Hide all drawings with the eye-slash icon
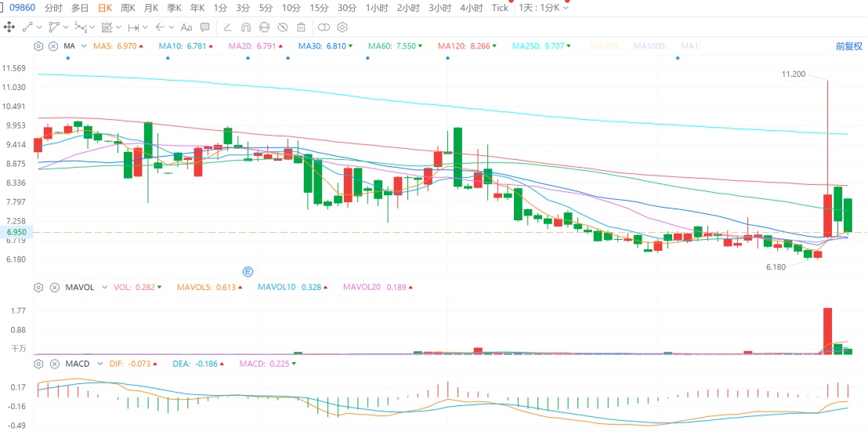868x435 pixels. click(283, 27)
